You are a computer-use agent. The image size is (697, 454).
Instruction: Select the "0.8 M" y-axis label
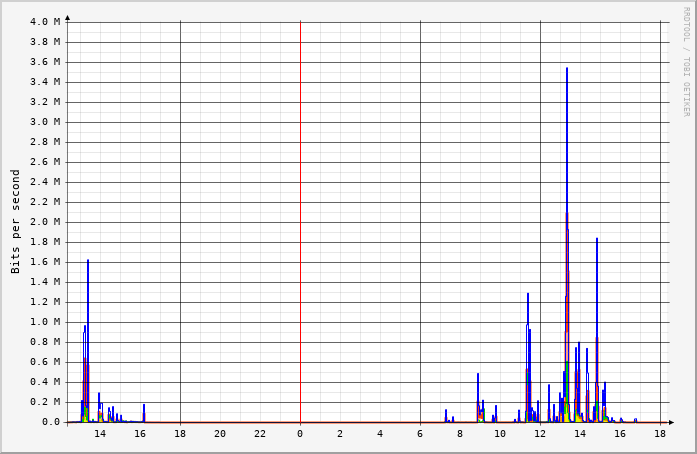point(45,342)
